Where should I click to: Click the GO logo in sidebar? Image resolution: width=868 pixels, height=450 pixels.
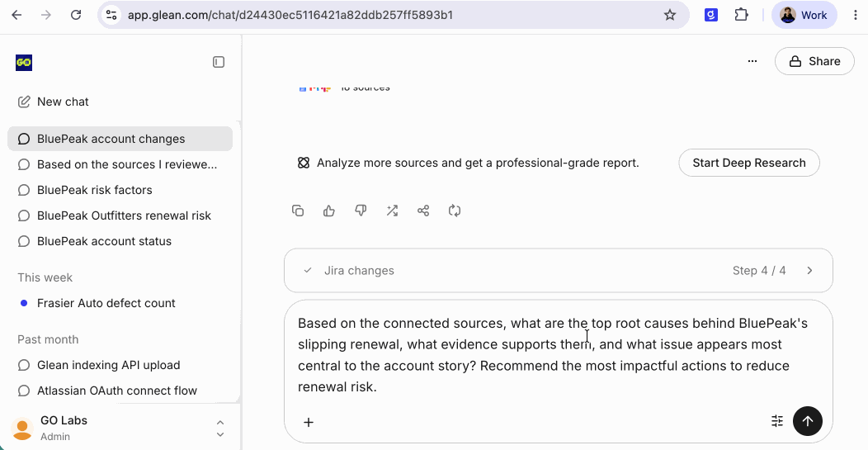click(x=24, y=63)
